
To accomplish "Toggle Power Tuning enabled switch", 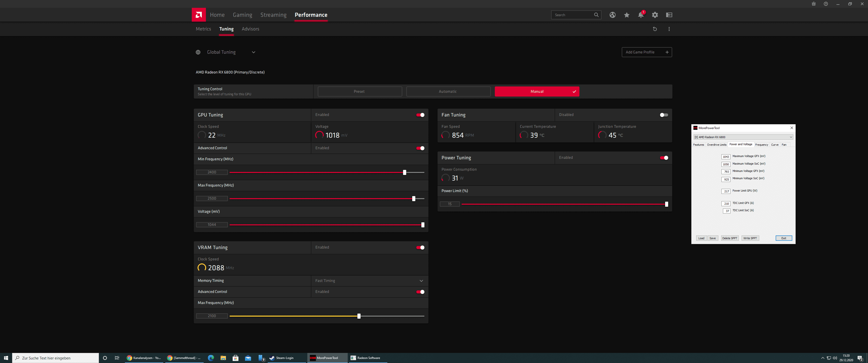I will pos(664,158).
